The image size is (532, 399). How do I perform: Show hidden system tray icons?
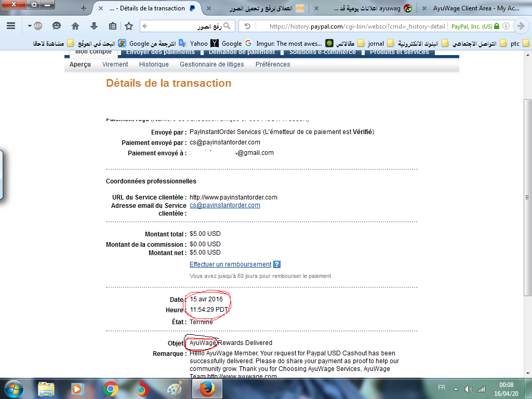(456, 389)
